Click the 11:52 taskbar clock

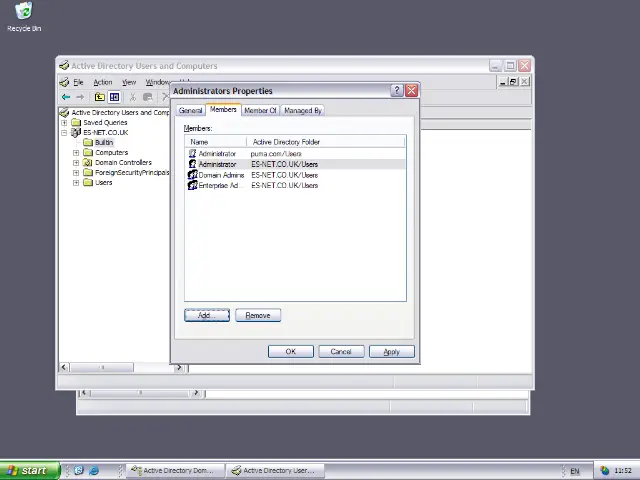point(623,471)
